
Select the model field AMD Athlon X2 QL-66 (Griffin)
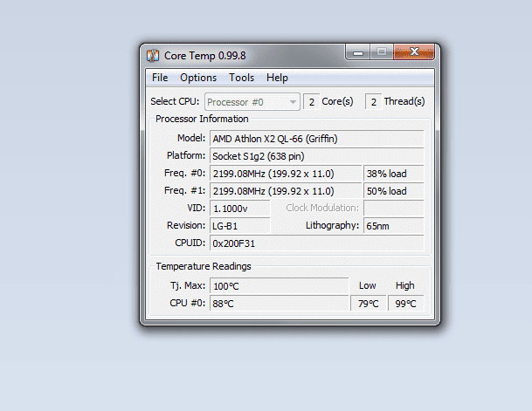click(316, 139)
